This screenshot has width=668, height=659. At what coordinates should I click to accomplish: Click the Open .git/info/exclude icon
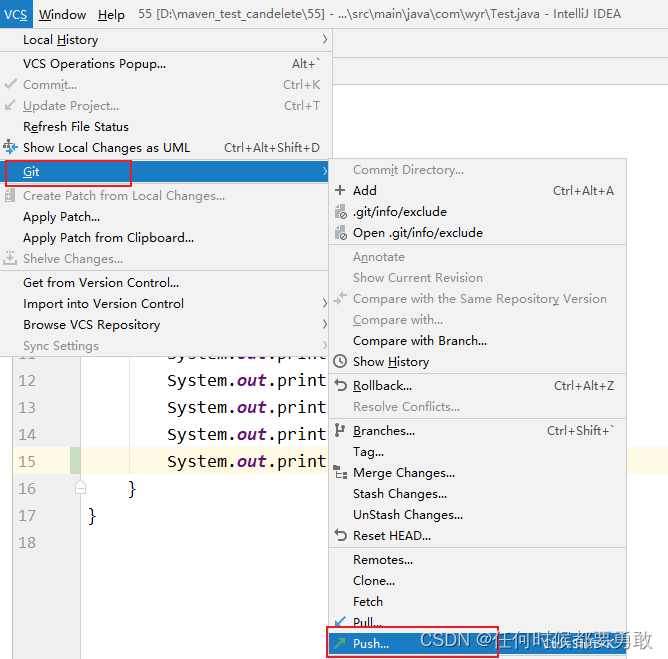[340, 233]
